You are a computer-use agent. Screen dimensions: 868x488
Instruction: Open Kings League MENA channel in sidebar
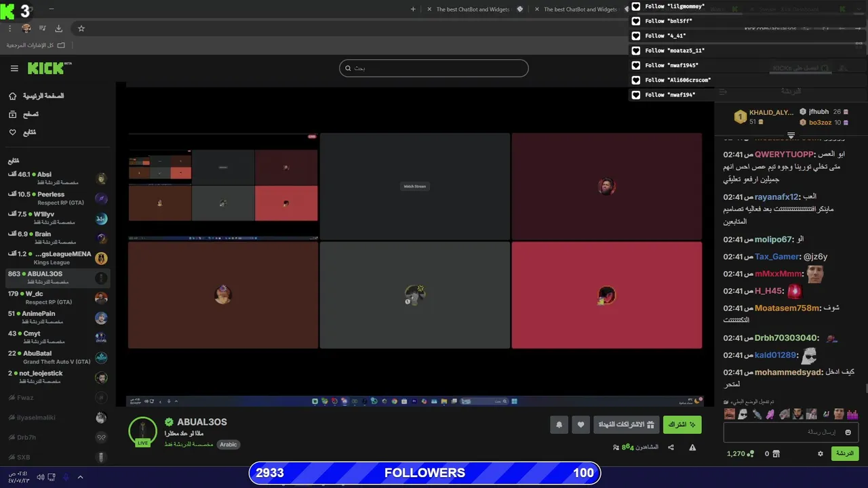point(58,258)
